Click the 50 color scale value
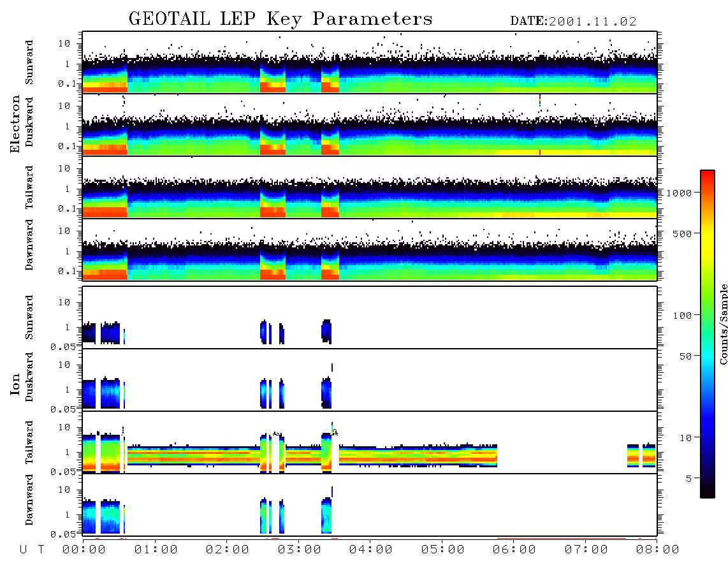The width and height of the screenshot is (728, 561). [x=686, y=356]
